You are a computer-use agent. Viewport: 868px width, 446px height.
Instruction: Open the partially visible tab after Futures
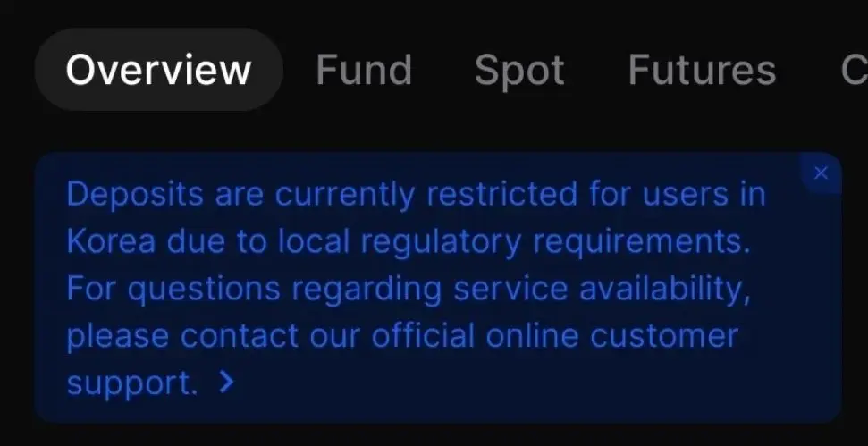(855, 71)
